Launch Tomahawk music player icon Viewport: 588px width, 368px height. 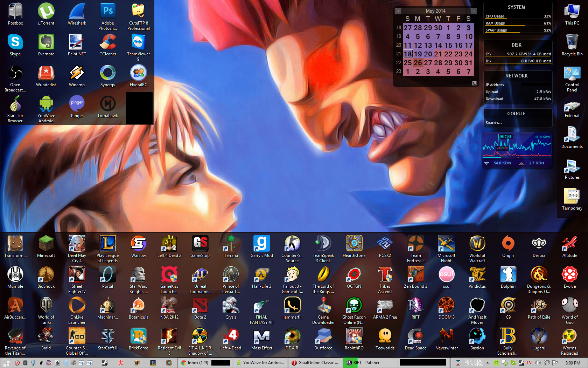point(108,107)
